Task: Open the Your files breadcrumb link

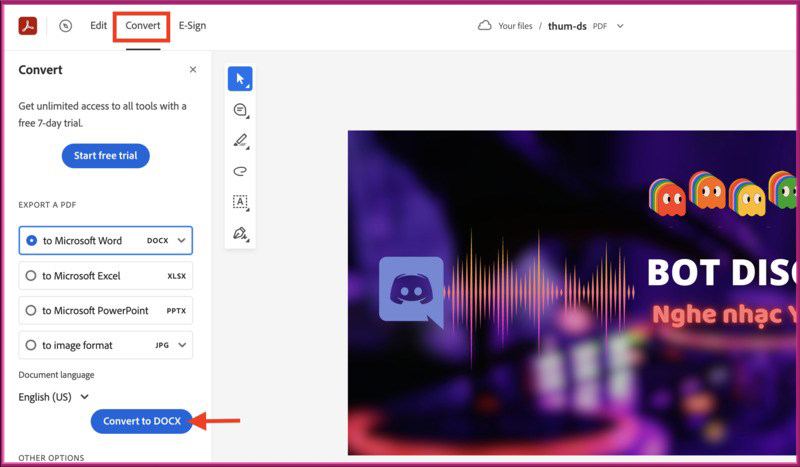Action: pos(515,26)
